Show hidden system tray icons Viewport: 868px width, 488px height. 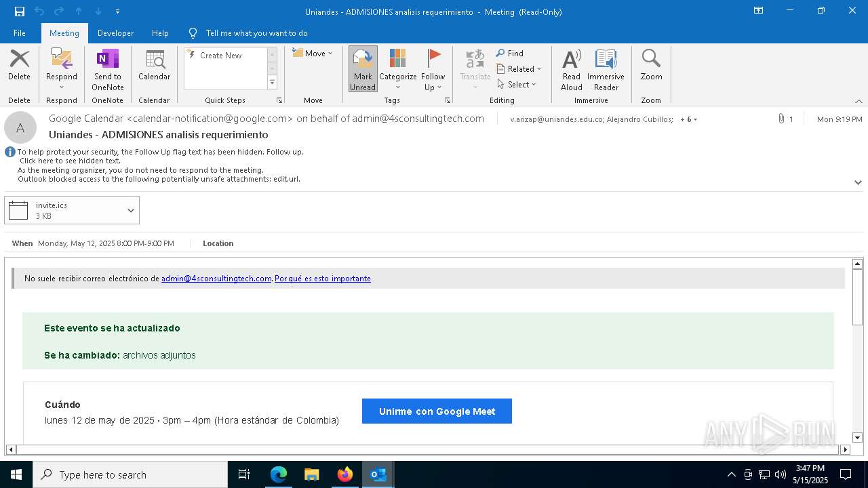coord(731,474)
